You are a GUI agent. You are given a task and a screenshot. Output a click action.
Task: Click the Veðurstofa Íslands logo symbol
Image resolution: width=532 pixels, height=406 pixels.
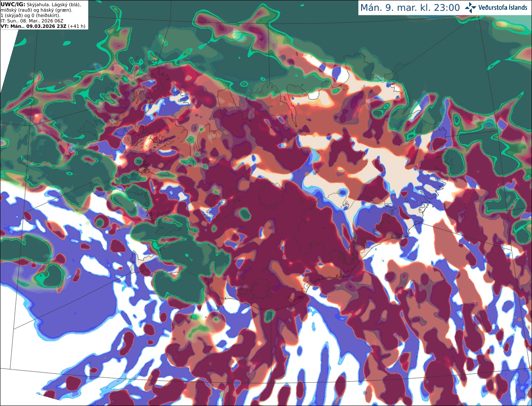pos(470,7)
